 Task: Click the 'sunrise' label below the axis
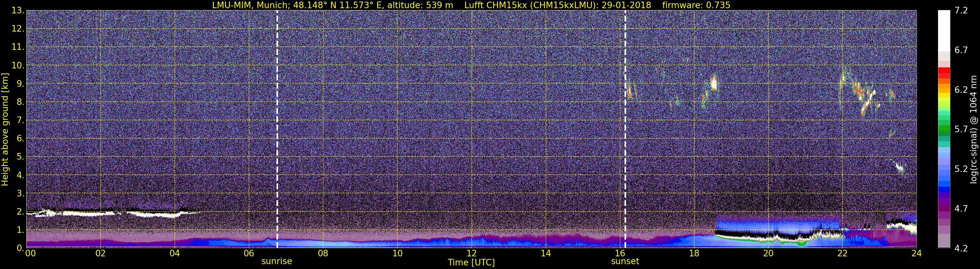[x=276, y=262]
